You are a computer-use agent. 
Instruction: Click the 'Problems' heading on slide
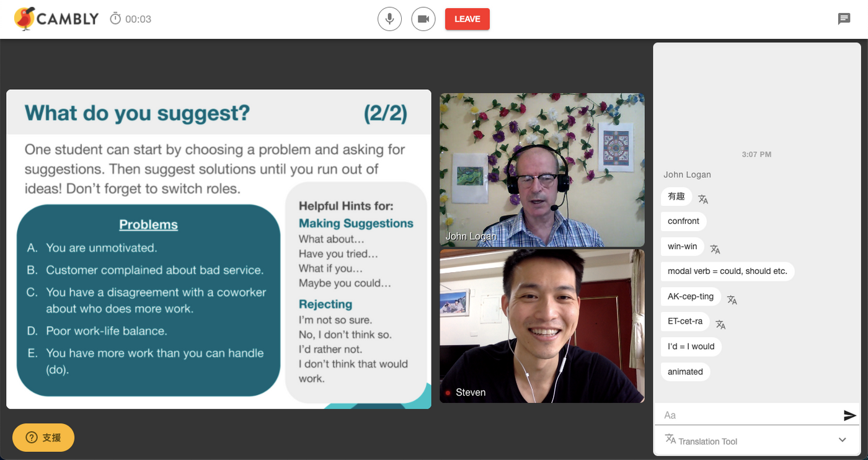point(148,225)
